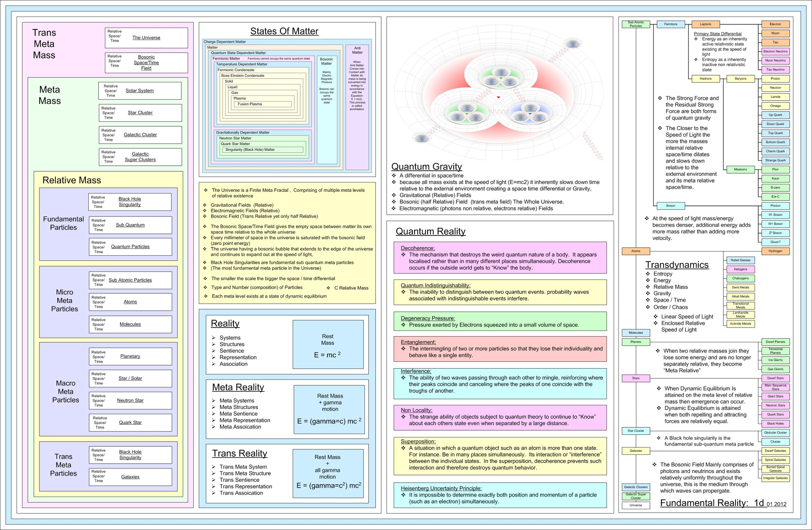Click the "Alkali Metals" tree box
Screen dimensions: 812x530
741,297
